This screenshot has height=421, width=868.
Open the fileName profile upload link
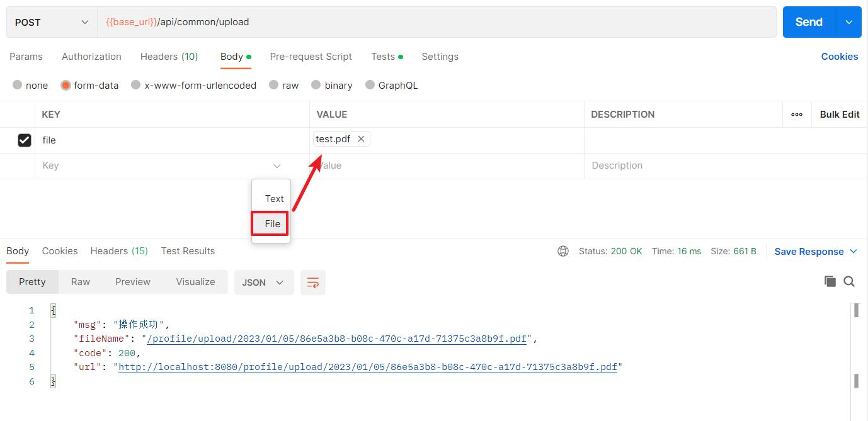point(337,339)
